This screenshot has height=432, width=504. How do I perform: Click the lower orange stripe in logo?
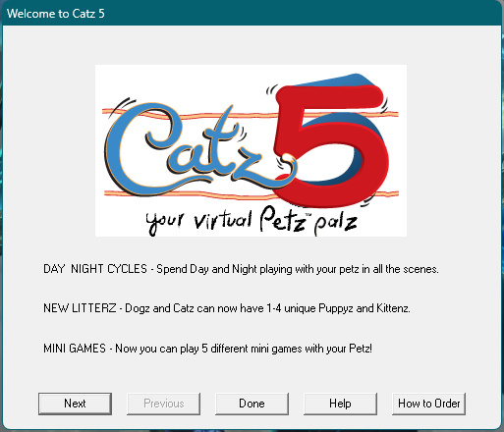190,194
